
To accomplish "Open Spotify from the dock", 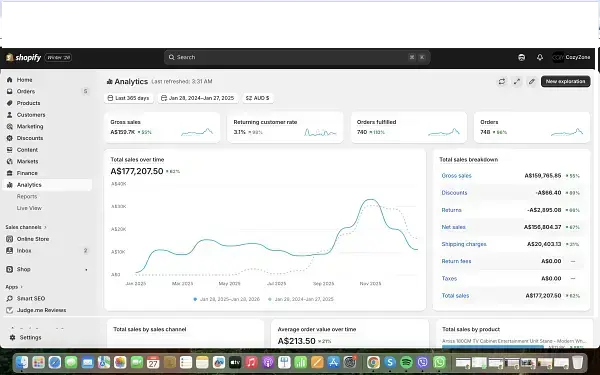I will point(406,362).
